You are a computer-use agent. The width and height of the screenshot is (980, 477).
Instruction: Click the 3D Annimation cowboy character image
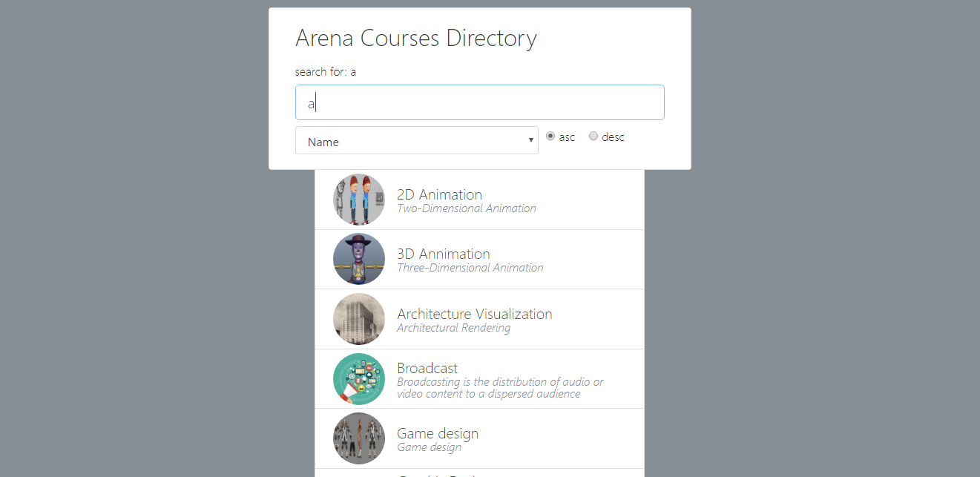coord(359,259)
